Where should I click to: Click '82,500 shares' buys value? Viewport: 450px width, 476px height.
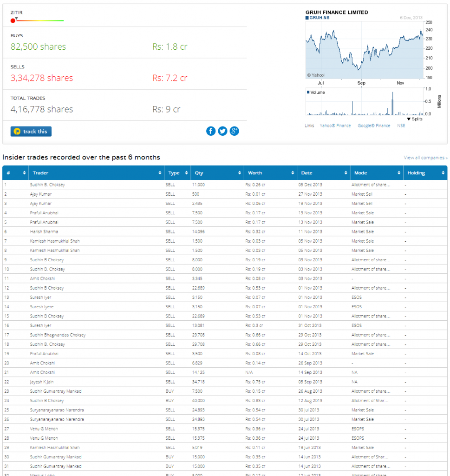pyautogui.click(x=38, y=46)
